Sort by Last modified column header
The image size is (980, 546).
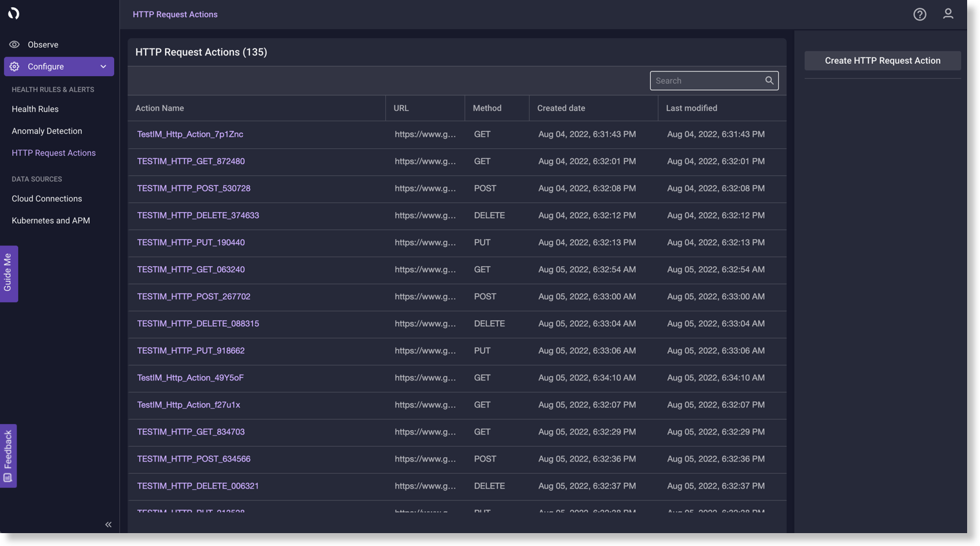691,108
